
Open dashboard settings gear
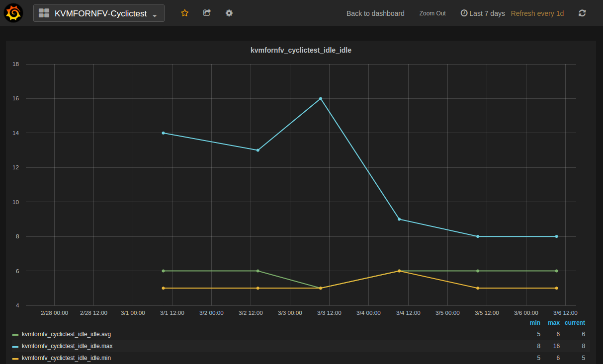[x=229, y=13]
